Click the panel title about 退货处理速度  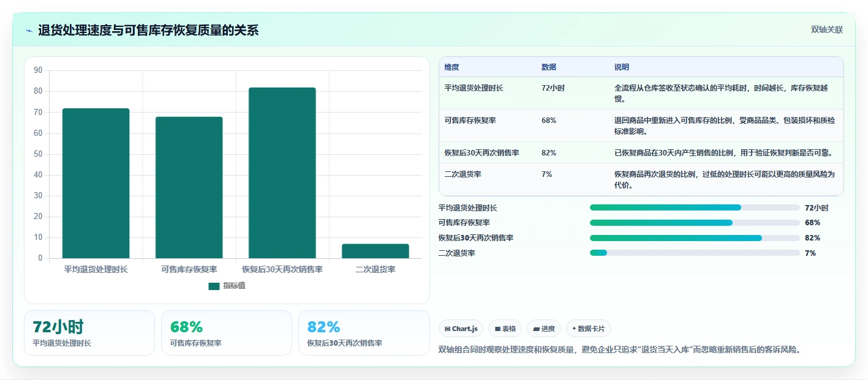pos(148,31)
